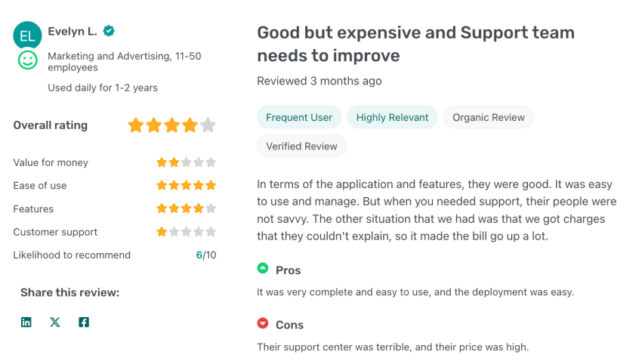Click the 6/10 likelihood to recommend score
The width and height of the screenshot is (642, 364).
205,255
